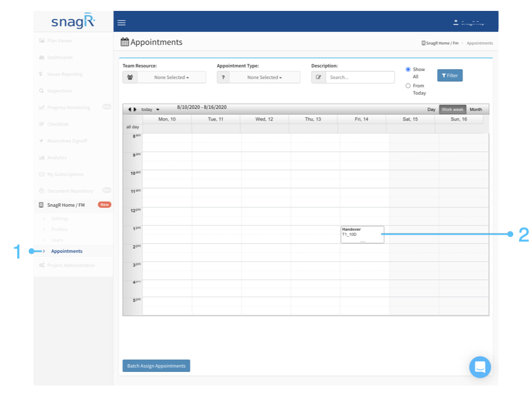The image size is (532, 399).
Task: Open Room/Area Signoff
Action: (x=67, y=140)
